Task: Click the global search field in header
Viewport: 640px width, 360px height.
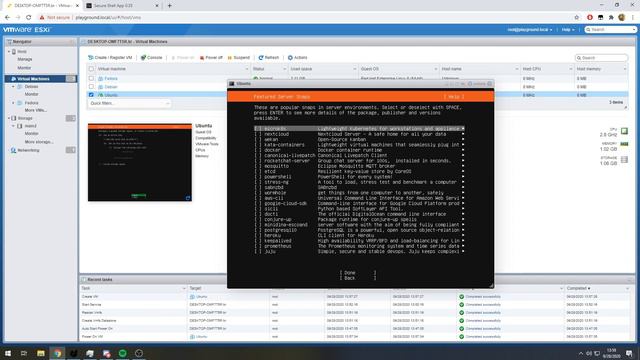Action: tap(610, 30)
